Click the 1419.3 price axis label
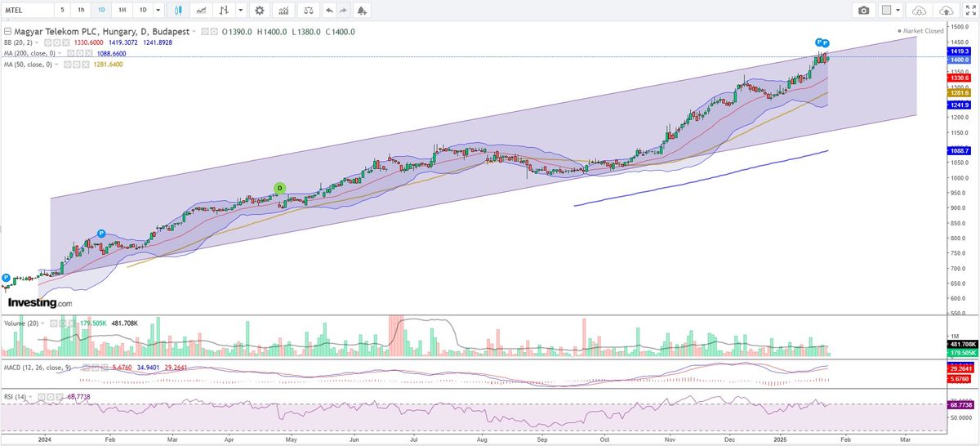This screenshot has height=446, width=980. pyautogui.click(x=960, y=51)
